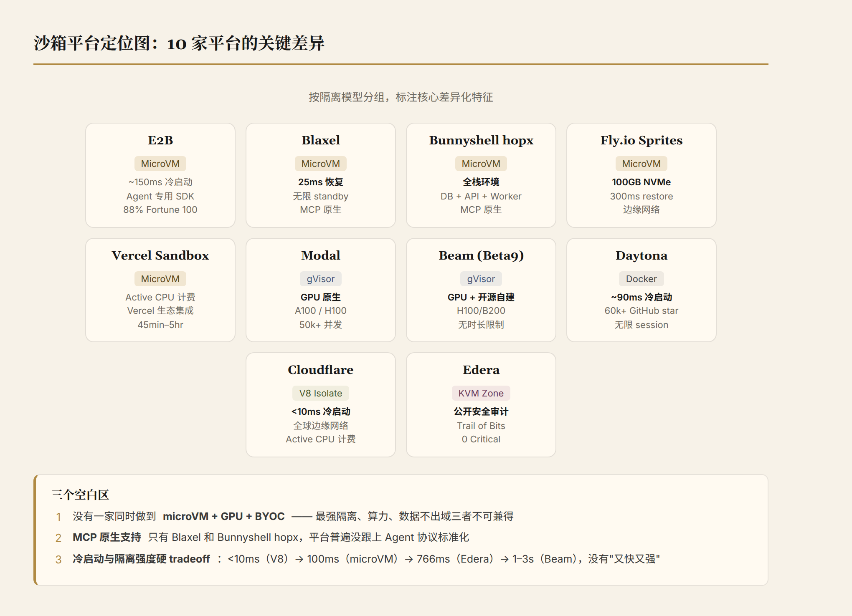Click Active CPU 计费 in Cloudflare card

click(x=321, y=439)
